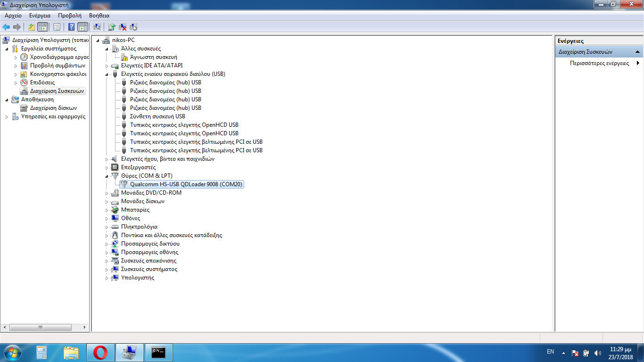Toggle the action pane toolbar icon
Image resolution: width=644 pixels, height=362 pixels.
(x=83, y=27)
